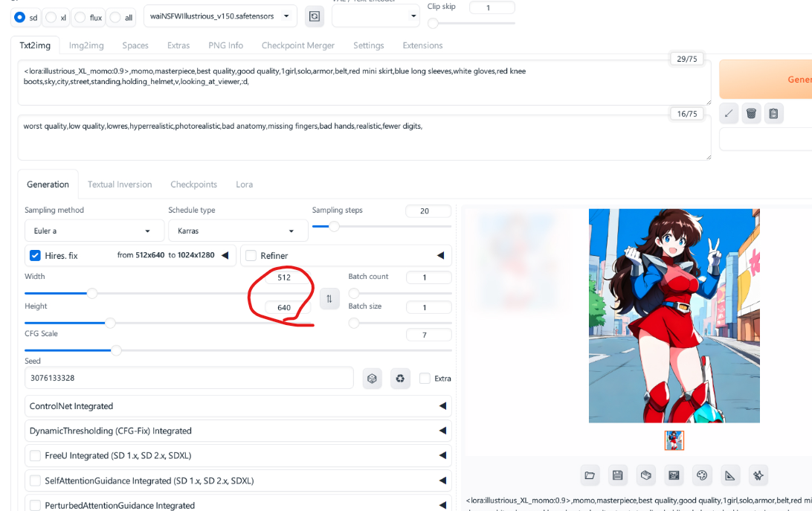The height and width of the screenshot is (511, 812).
Task: Send image to img2img icon
Action: [x=674, y=475]
